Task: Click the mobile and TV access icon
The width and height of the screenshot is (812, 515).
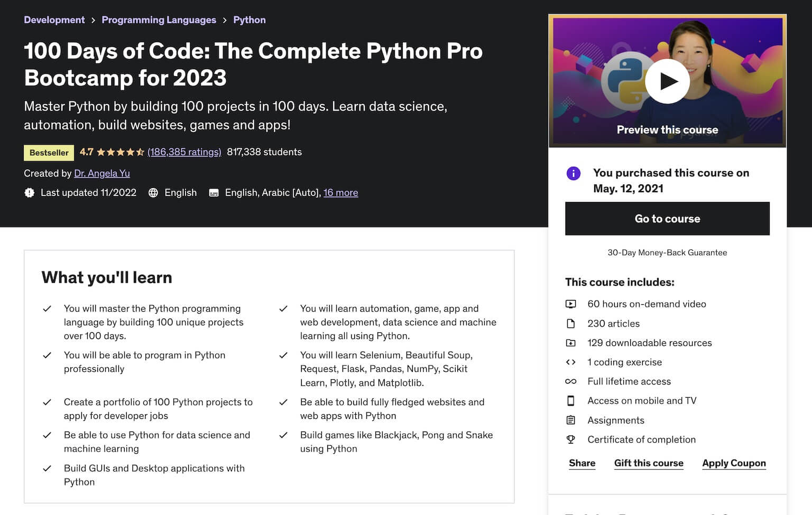Action: click(x=571, y=400)
